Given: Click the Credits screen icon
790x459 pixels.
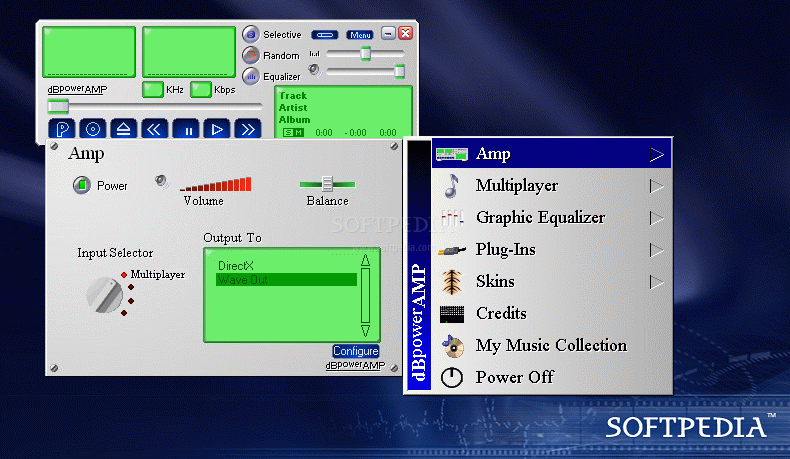Looking at the screenshot, I should point(452,314).
